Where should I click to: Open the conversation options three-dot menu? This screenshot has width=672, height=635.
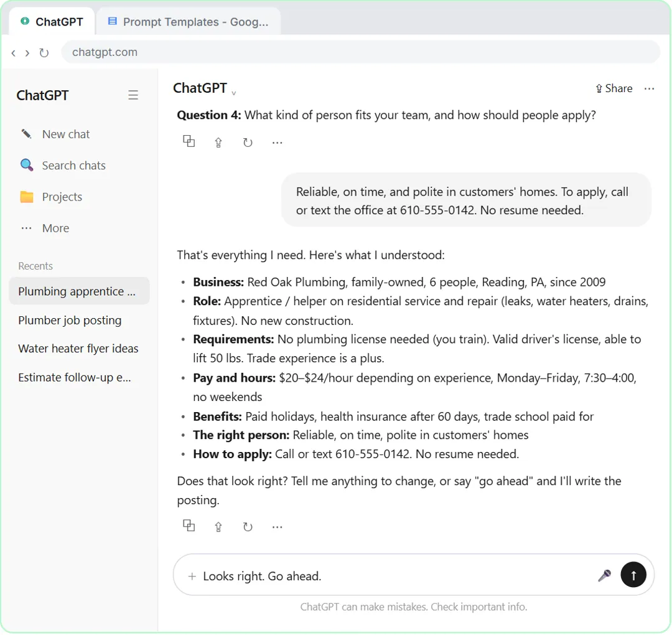649,89
